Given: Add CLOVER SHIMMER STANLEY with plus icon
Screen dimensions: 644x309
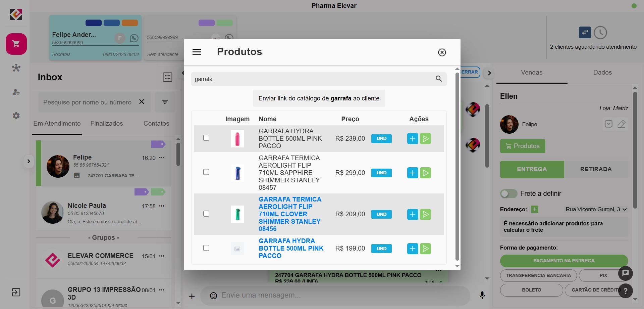Looking at the screenshot, I should [413, 214].
